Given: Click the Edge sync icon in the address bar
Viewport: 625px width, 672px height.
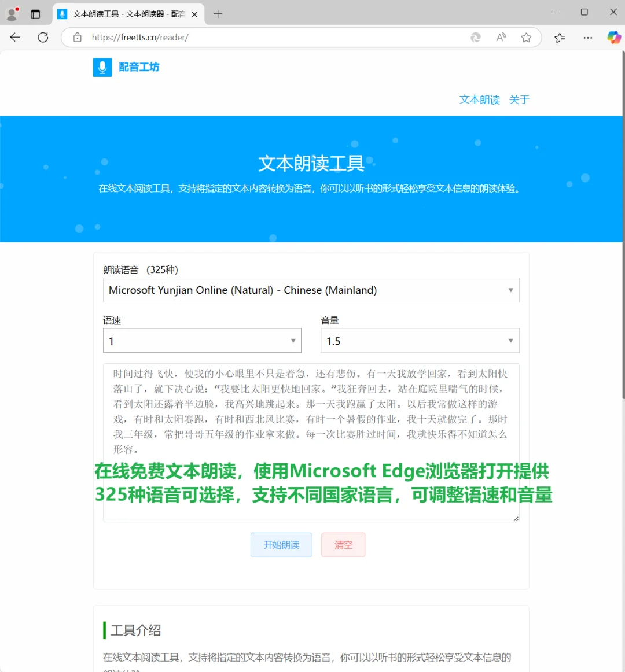Looking at the screenshot, I should pos(475,38).
